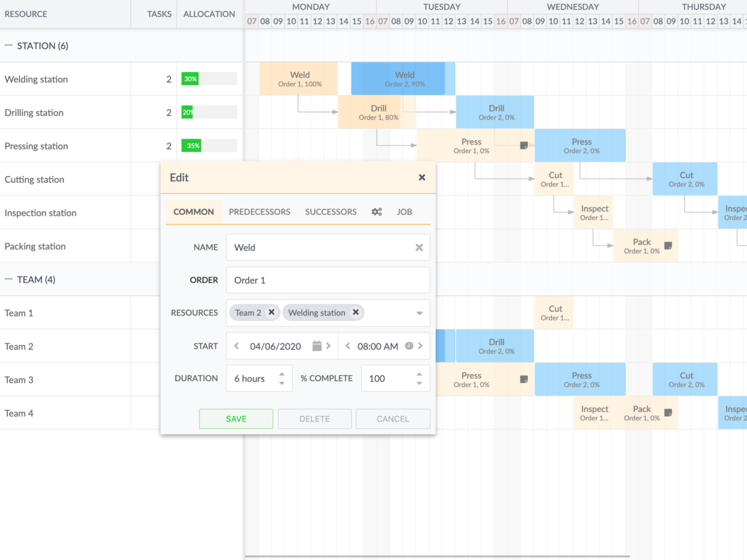747x560 pixels.
Task: Cancel editing the Weld task
Action: click(393, 418)
